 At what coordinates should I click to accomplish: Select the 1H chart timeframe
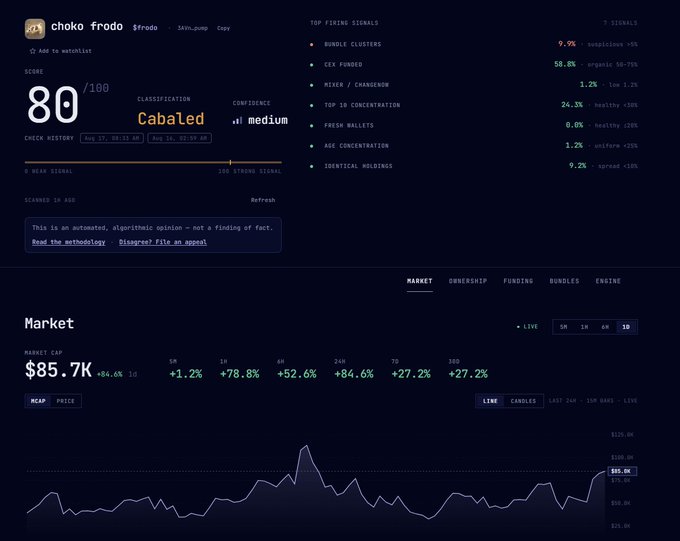click(x=584, y=327)
